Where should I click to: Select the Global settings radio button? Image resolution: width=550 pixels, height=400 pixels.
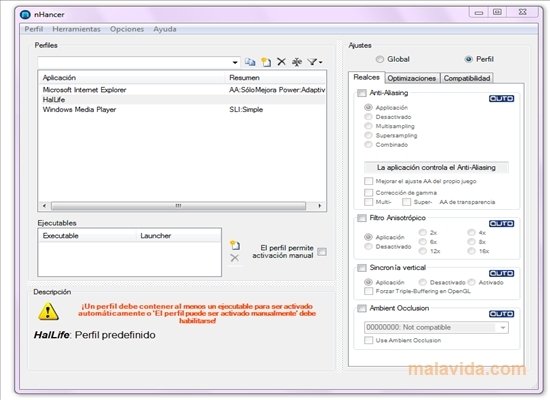[x=380, y=59]
